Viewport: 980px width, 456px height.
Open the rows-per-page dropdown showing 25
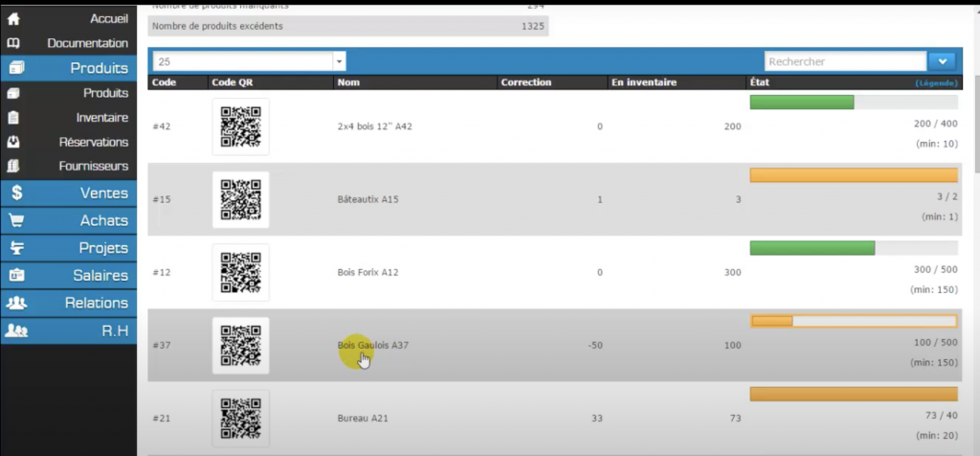pos(249,61)
